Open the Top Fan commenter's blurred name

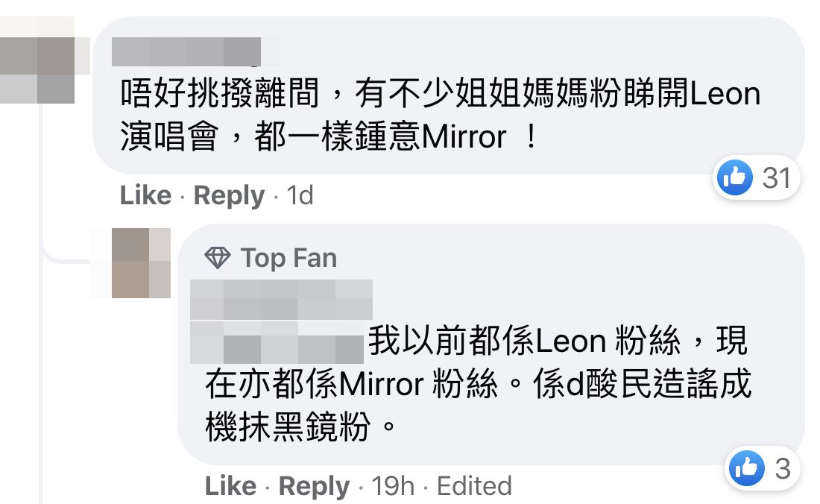[281, 298]
